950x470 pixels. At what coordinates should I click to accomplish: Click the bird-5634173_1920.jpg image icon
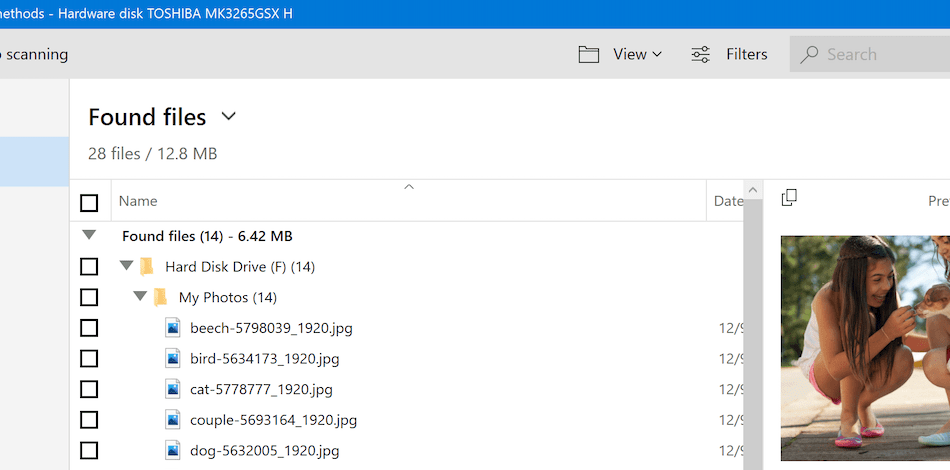pos(173,359)
